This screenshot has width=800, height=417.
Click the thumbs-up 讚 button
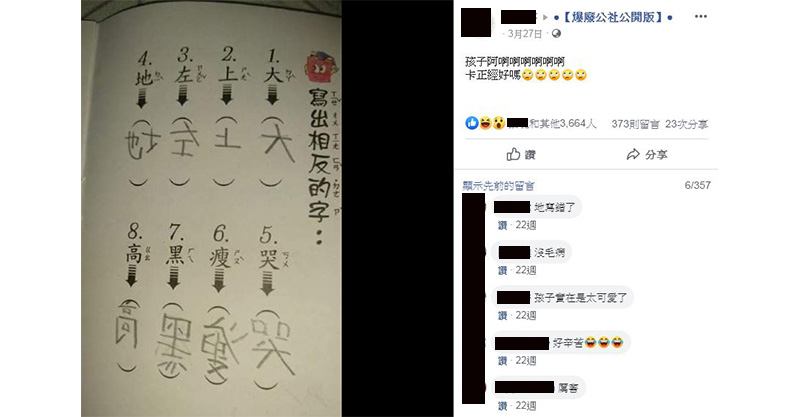[521, 155]
